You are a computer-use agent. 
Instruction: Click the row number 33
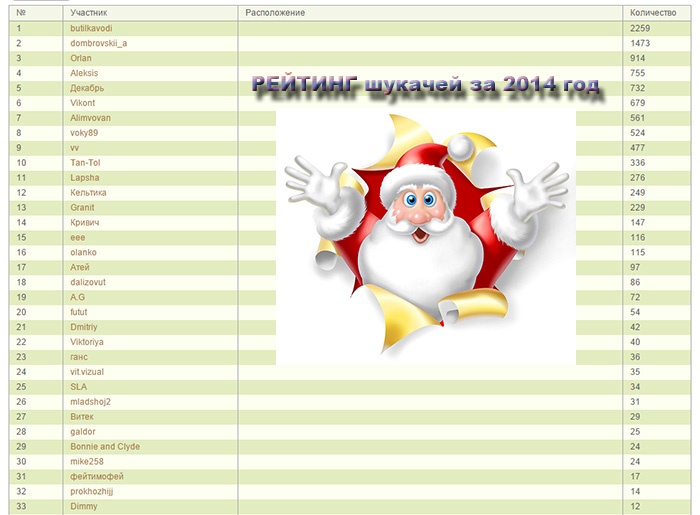pos(21,507)
